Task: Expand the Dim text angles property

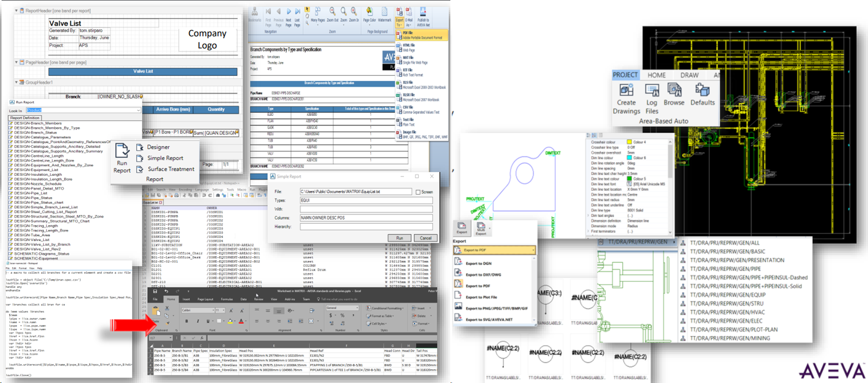Action: (589, 215)
